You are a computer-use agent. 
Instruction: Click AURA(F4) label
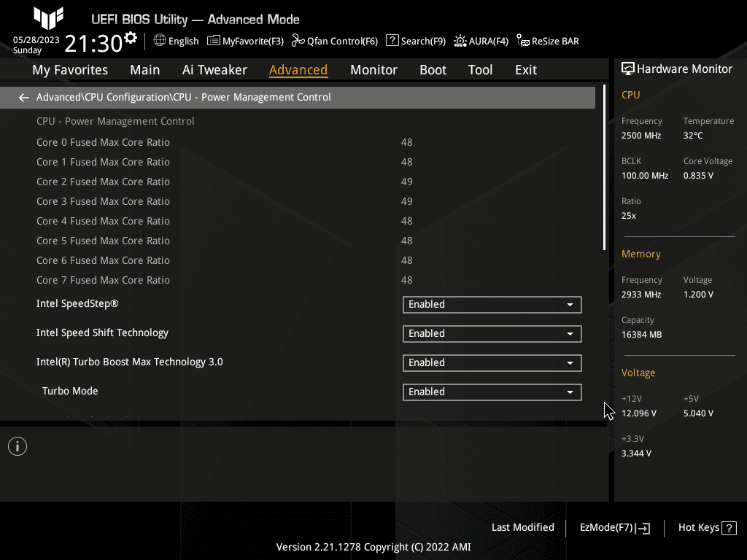coord(488,42)
